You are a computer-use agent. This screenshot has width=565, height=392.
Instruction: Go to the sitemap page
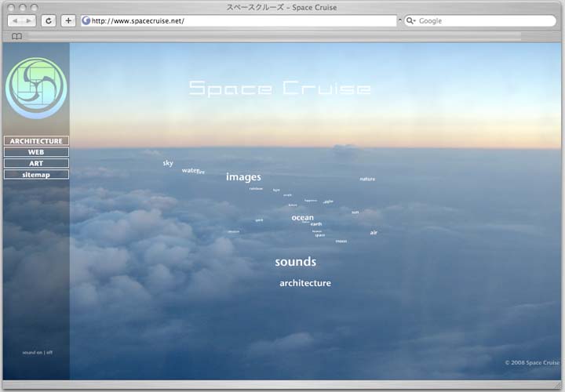36,174
